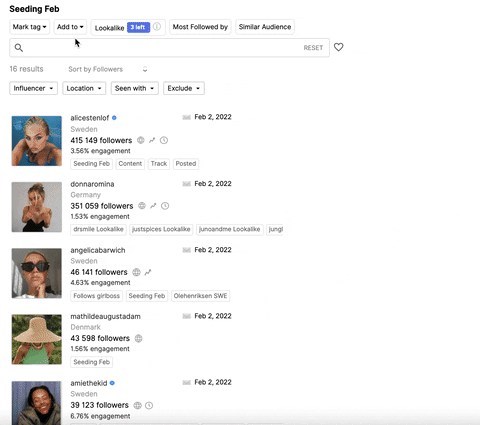Click Olehenriksen SWE tag

click(x=200, y=296)
